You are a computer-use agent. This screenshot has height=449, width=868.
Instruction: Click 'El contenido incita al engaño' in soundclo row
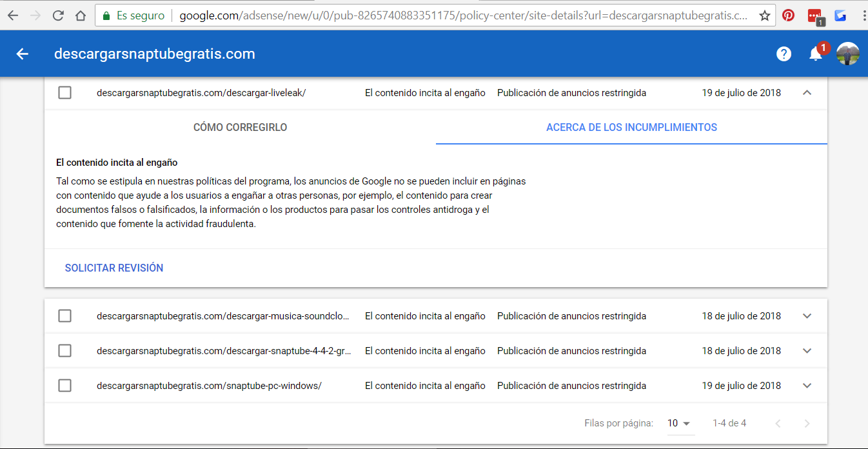(425, 316)
